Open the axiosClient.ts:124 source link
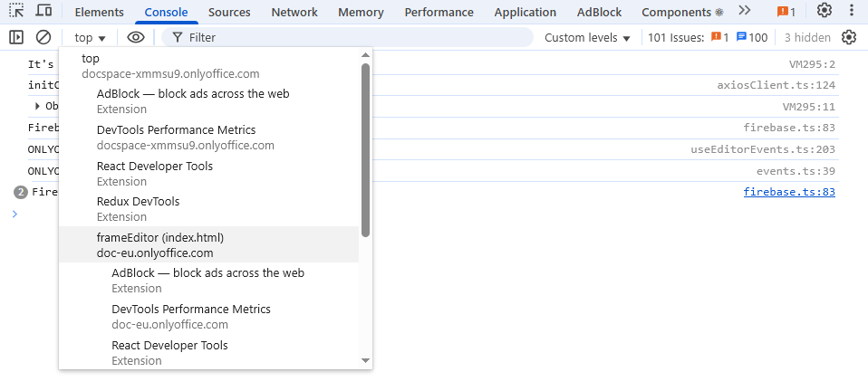Image resolution: width=868 pixels, height=391 pixels. (776, 85)
